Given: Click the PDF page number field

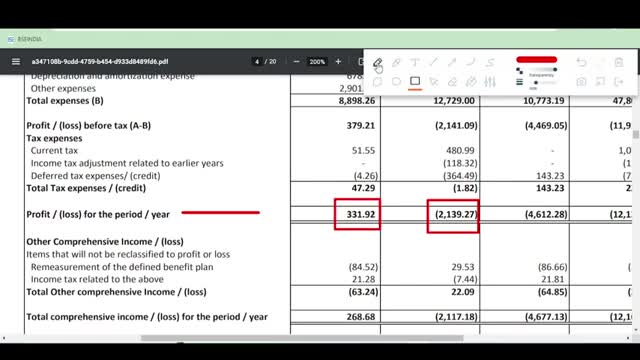Looking at the screenshot, I should [x=257, y=62].
